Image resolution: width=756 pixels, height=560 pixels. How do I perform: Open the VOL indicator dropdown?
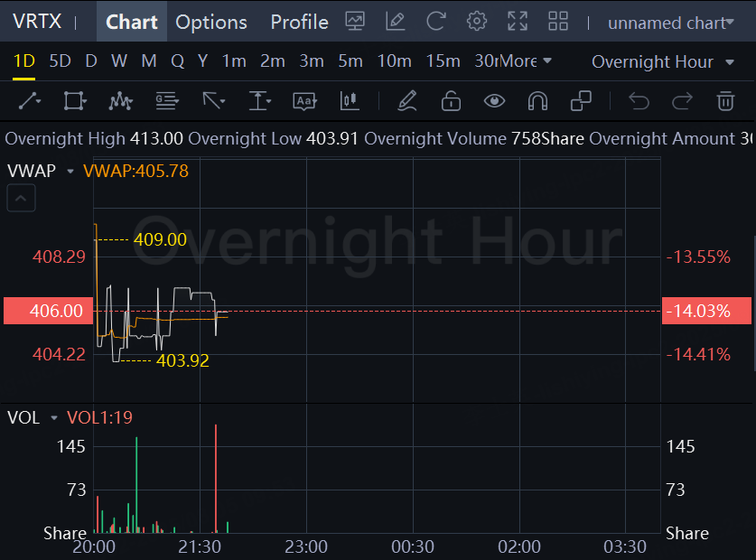pyautogui.click(x=54, y=418)
